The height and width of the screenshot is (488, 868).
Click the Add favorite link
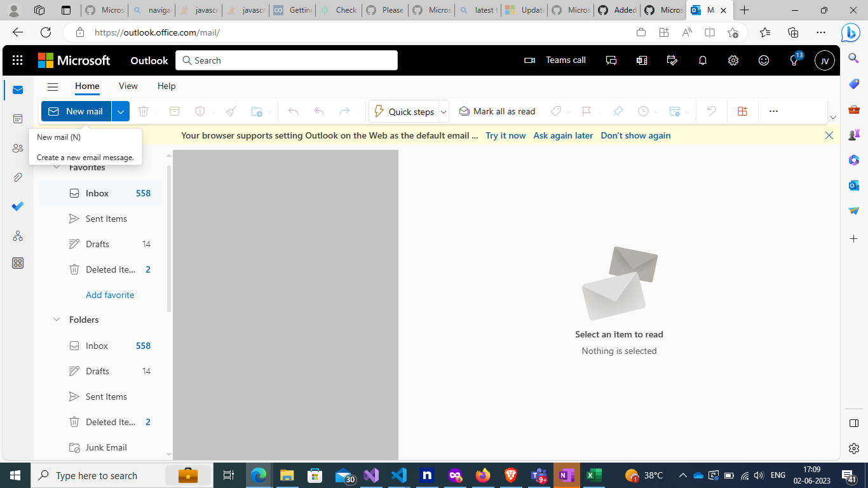(x=110, y=295)
